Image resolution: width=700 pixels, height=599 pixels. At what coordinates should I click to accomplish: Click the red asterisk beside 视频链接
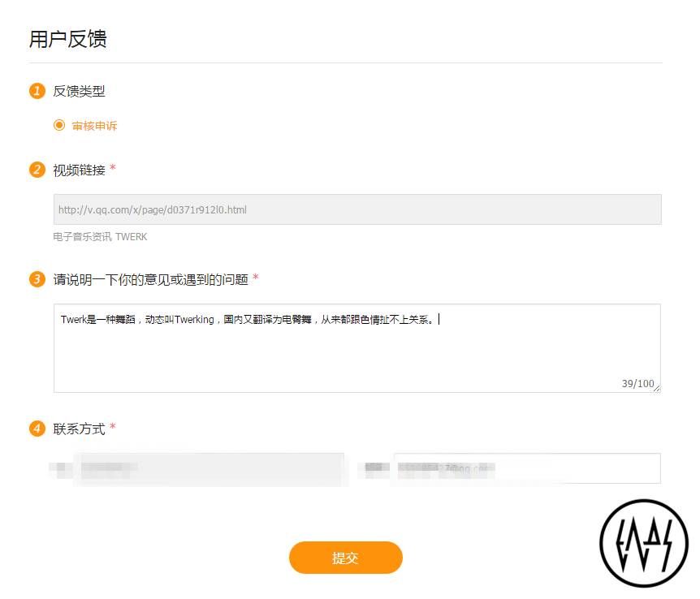[x=113, y=167]
